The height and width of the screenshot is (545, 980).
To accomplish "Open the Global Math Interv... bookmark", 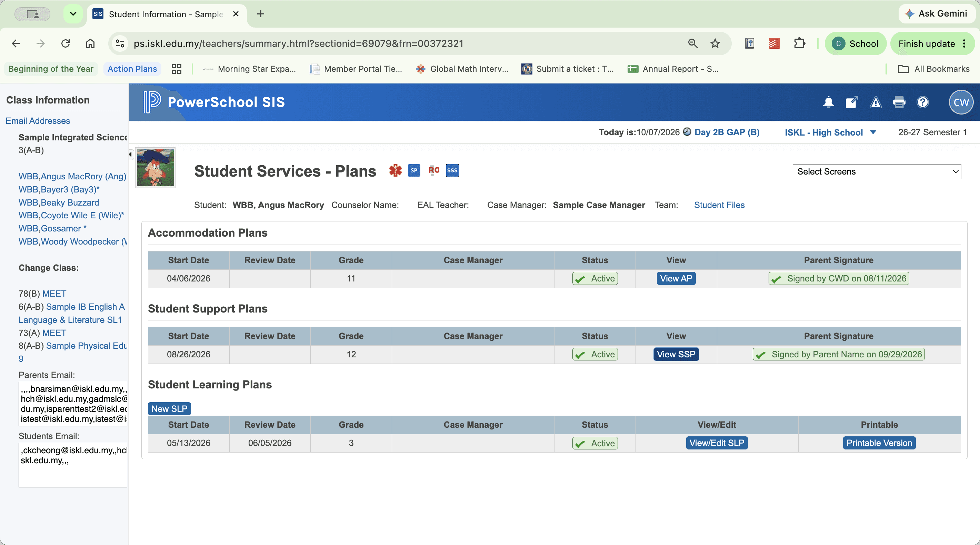I will [x=462, y=69].
